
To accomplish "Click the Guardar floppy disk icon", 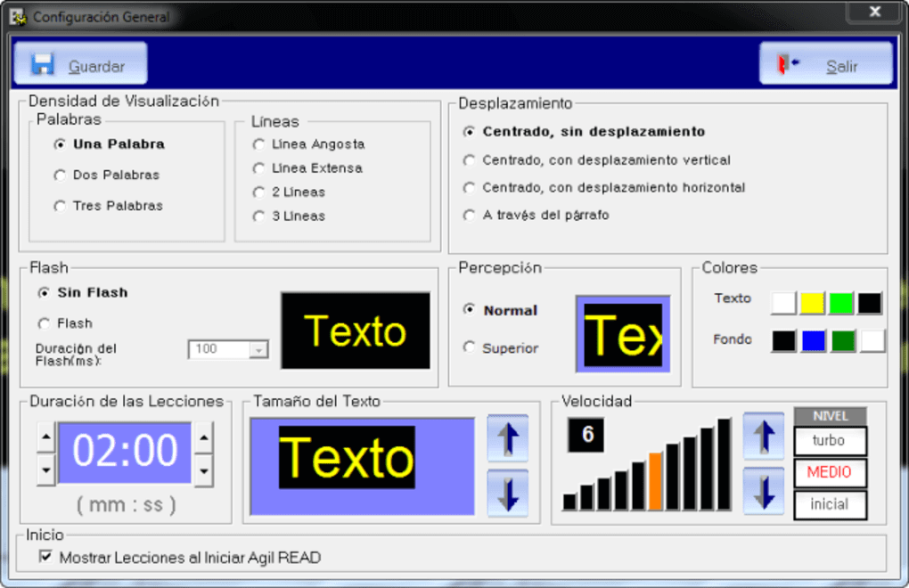I will pyautogui.click(x=42, y=65).
